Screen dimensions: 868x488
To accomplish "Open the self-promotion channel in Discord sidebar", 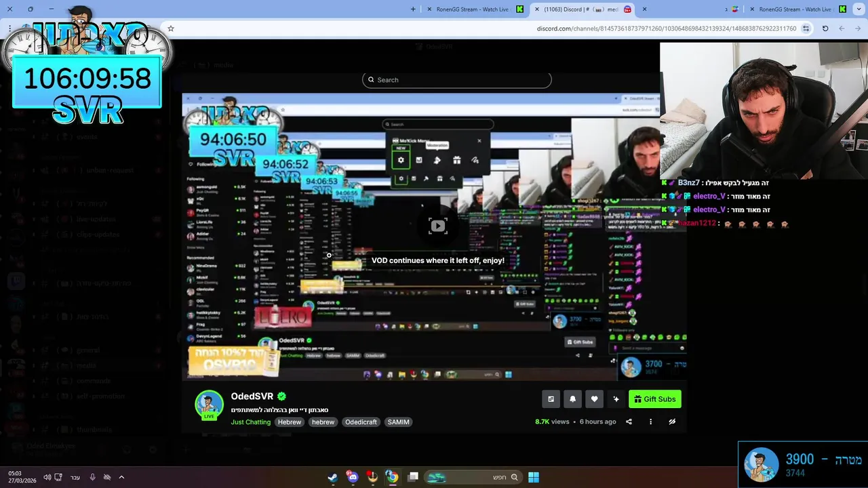I will 100,396.
